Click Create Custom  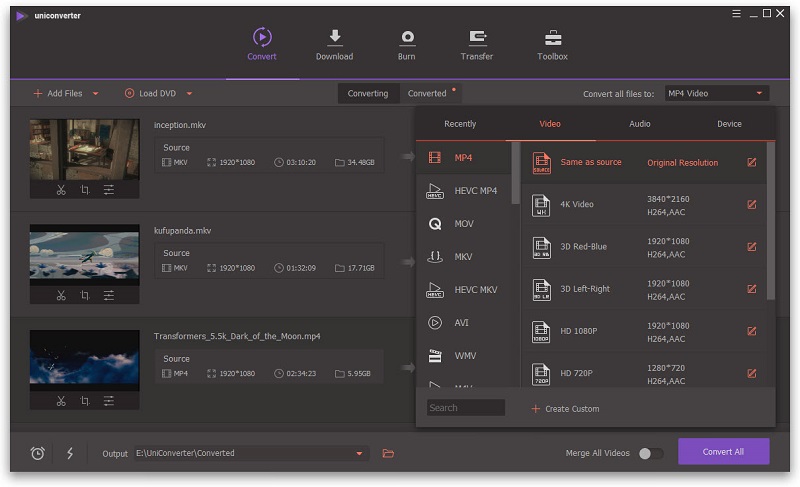point(565,408)
